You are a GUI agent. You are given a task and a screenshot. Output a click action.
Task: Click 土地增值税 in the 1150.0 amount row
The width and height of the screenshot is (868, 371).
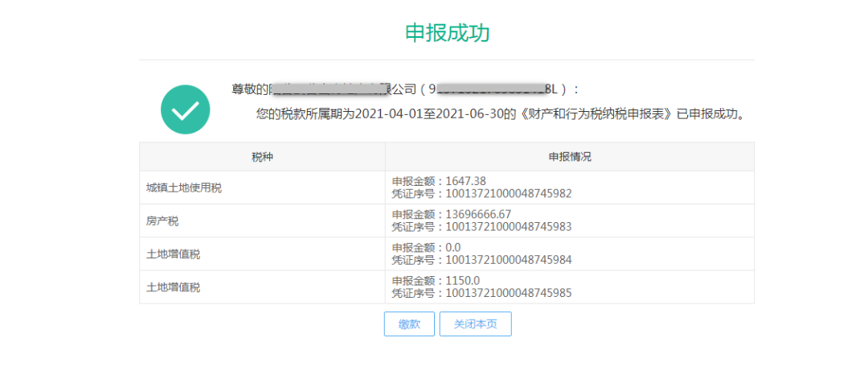click(x=173, y=288)
